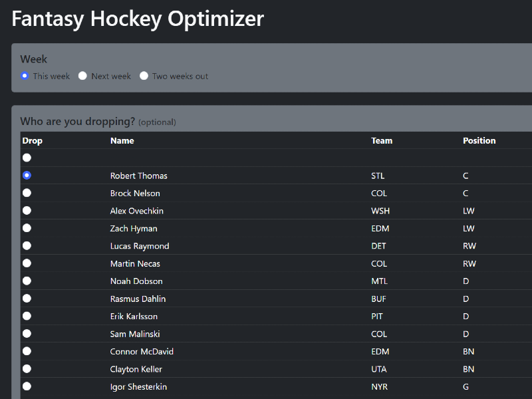Mark Noah Dobson to drop

click(27, 280)
